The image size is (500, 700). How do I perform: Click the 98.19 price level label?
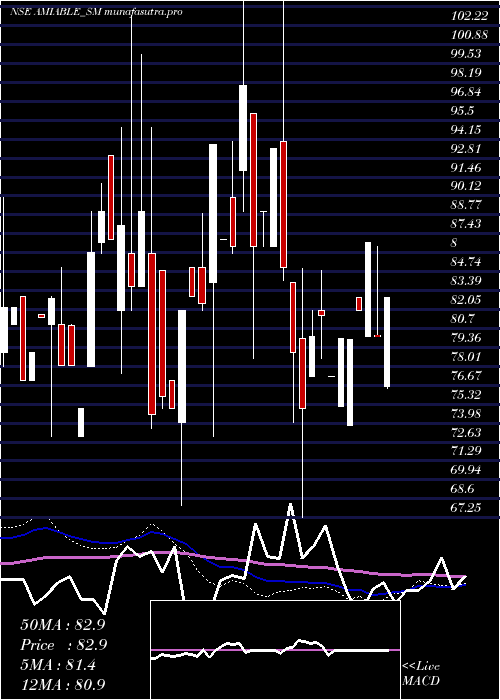point(466,72)
